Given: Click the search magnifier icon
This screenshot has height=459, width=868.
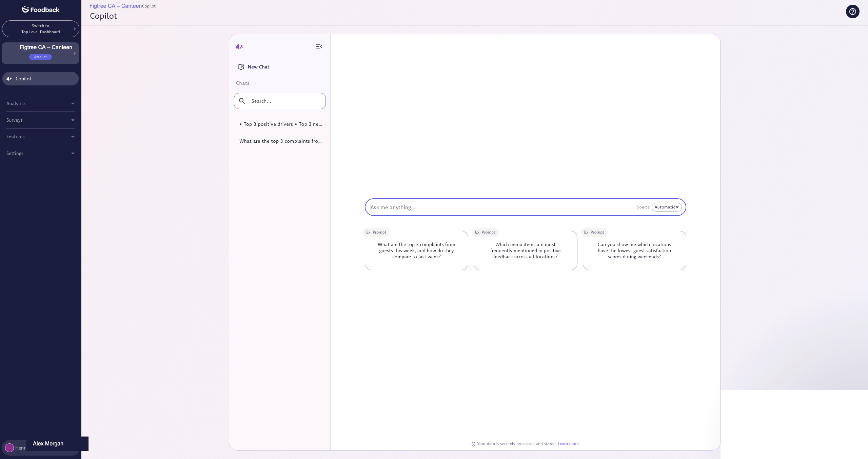Looking at the screenshot, I should (x=242, y=101).
